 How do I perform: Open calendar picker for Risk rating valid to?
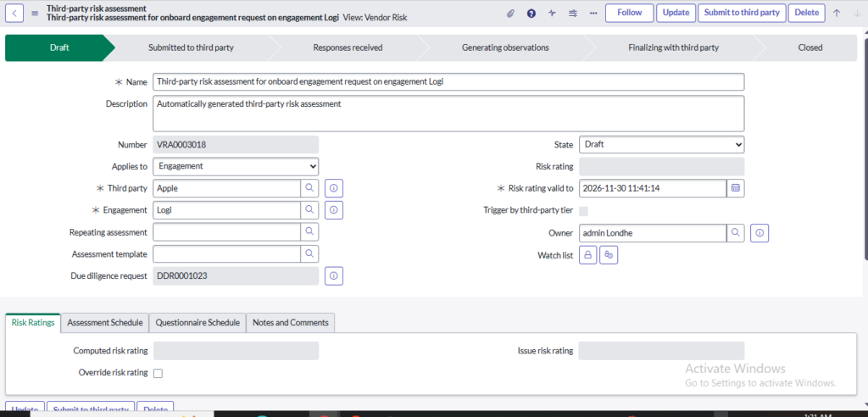click(736, 188)
